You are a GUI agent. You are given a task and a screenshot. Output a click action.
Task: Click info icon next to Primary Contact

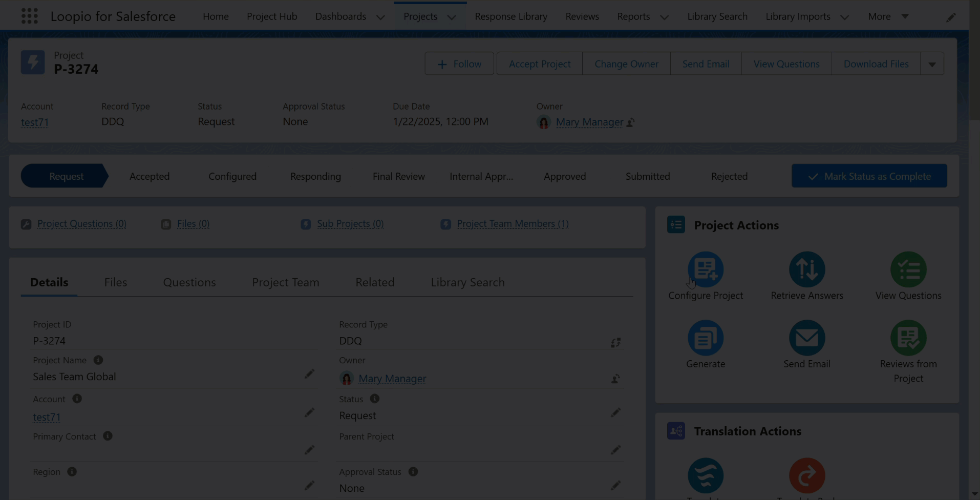[108, 436]
